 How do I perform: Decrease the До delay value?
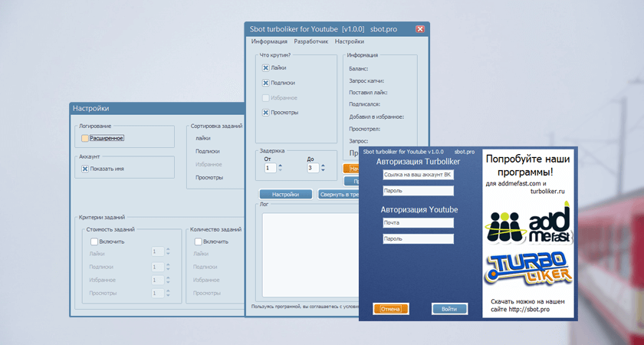[x=323, y=170]
